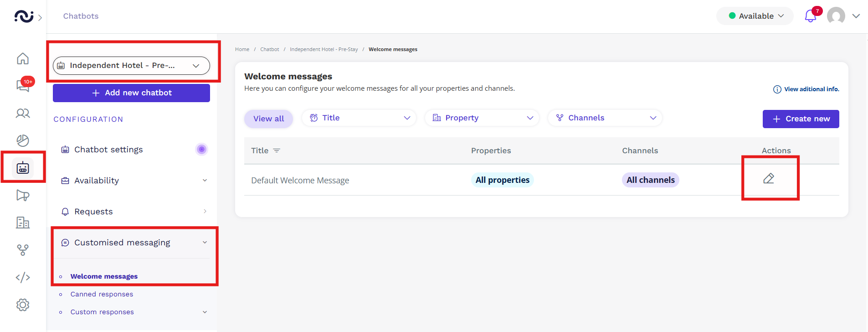Open the Title filter dropdown
This screenshot has width=868, height=332.
pos(359,118)
